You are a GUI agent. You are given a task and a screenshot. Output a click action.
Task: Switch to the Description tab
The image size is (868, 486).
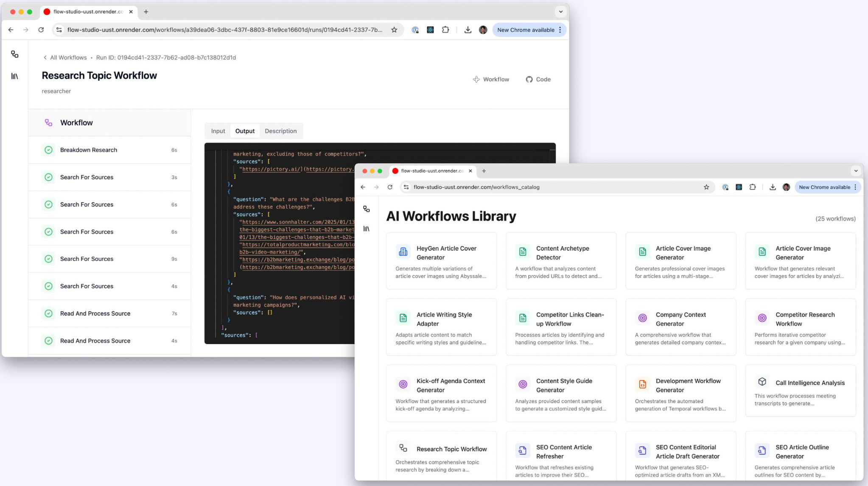click(280, 131)
